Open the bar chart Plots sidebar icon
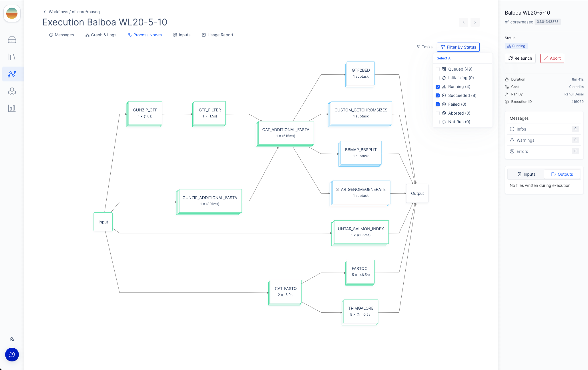Image resolution: width=588 pixels, height=370 pixels. [x=12, y=108]
